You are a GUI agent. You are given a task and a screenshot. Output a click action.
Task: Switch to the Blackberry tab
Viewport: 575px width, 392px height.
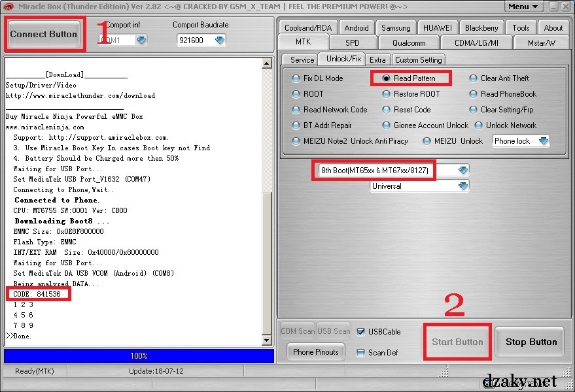[x=481, y=28]
